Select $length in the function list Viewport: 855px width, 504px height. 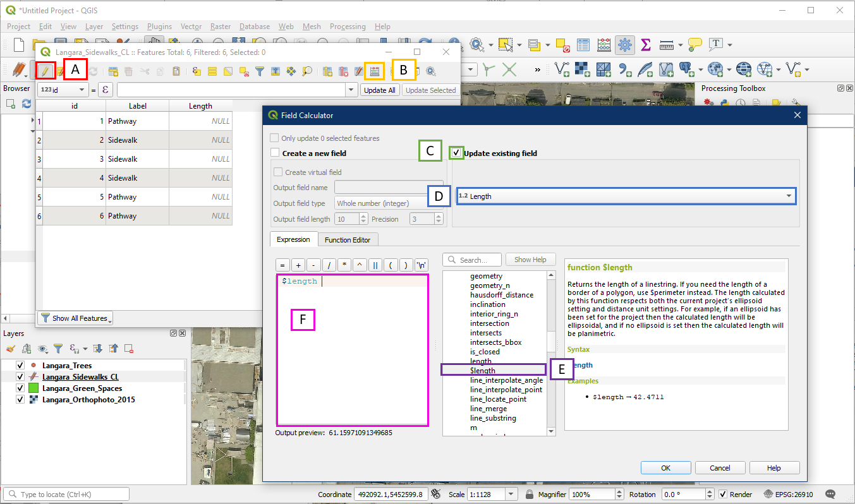pyautogui.click(x=483, y=370)
